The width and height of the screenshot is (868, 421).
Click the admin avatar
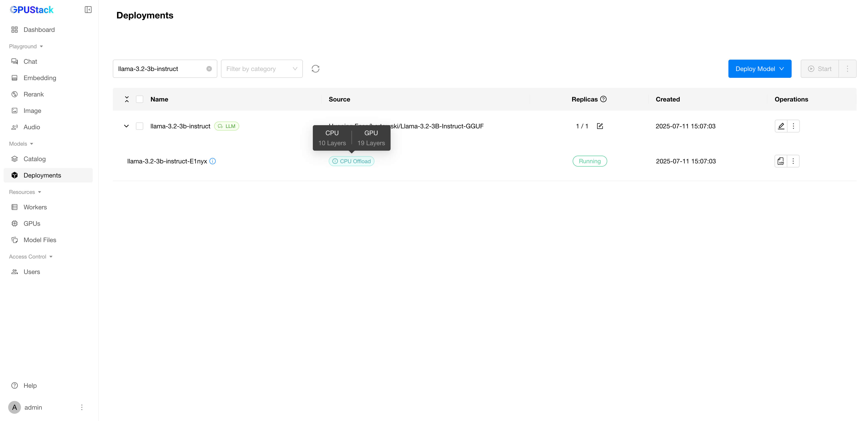(x=15, y=407)
